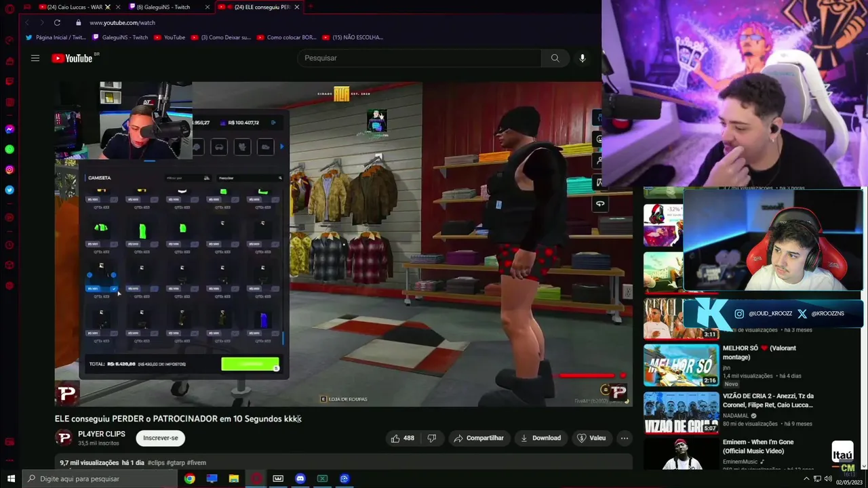Like the video with 488 likes

pyautogui.click(x=402, y=438)
